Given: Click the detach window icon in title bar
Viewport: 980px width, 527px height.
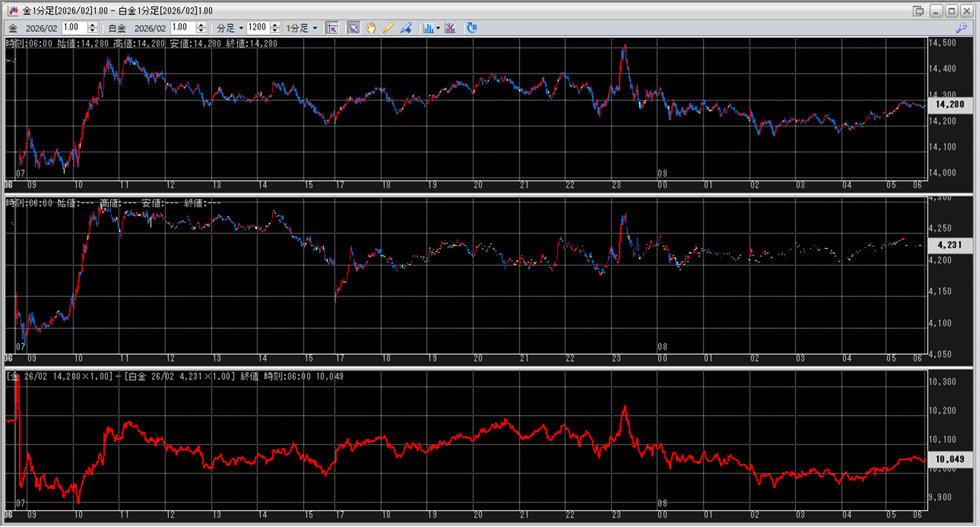Looking at the screenshot, I should click(x=918, y=11).
